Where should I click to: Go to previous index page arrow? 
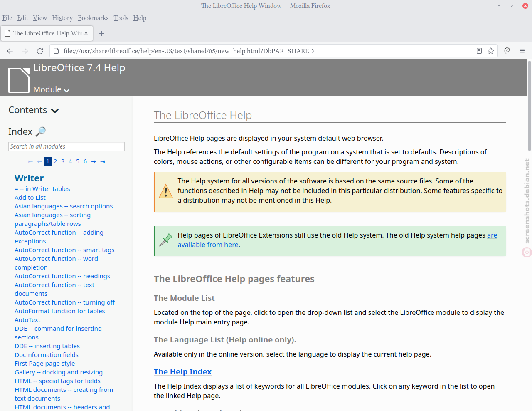tap(39, 161)
